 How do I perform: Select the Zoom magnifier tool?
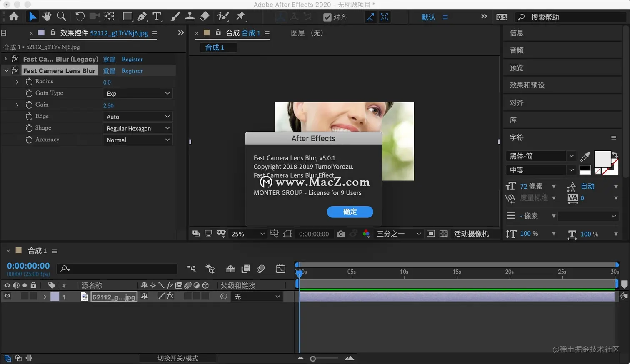(x=62, y=17)
